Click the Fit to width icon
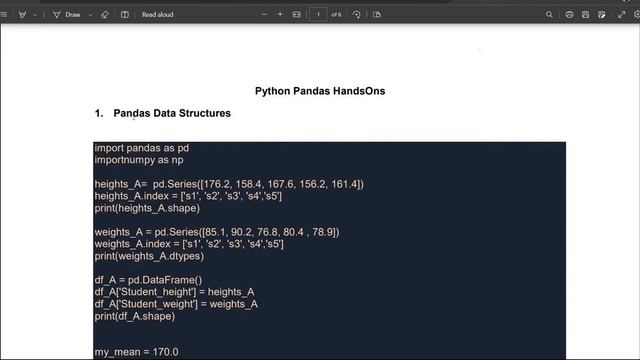The height and width of the screenshot is (360, 640). (x=297, y=15)
